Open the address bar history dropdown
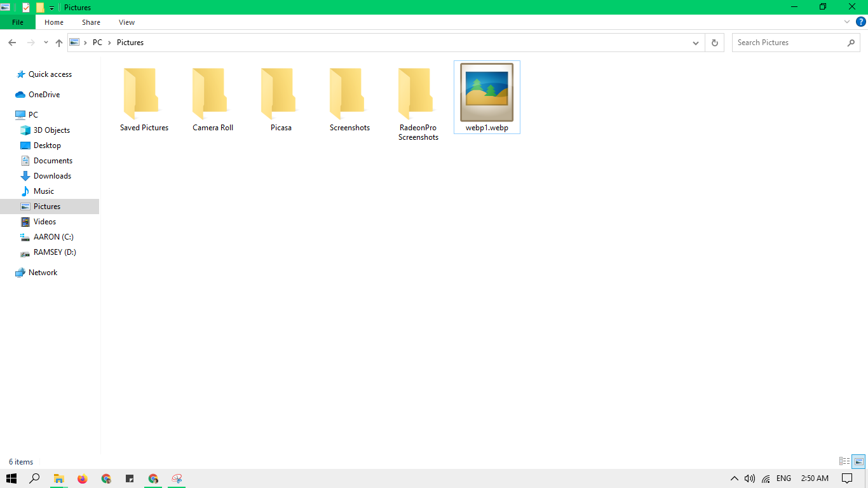The width and height of the screenshot is (868, 488). point(695,43)
